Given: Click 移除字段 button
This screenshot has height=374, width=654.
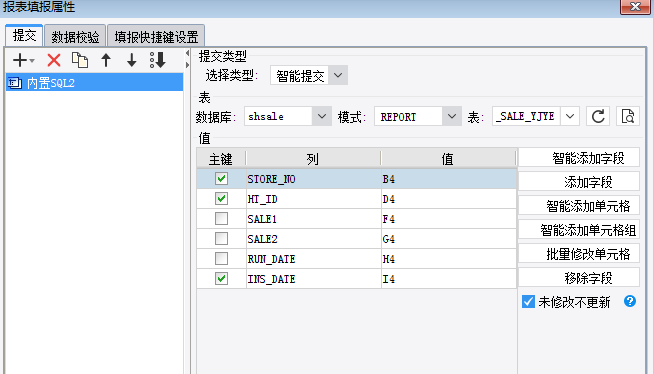Looking at the screenshot, I should pos(579,278).
